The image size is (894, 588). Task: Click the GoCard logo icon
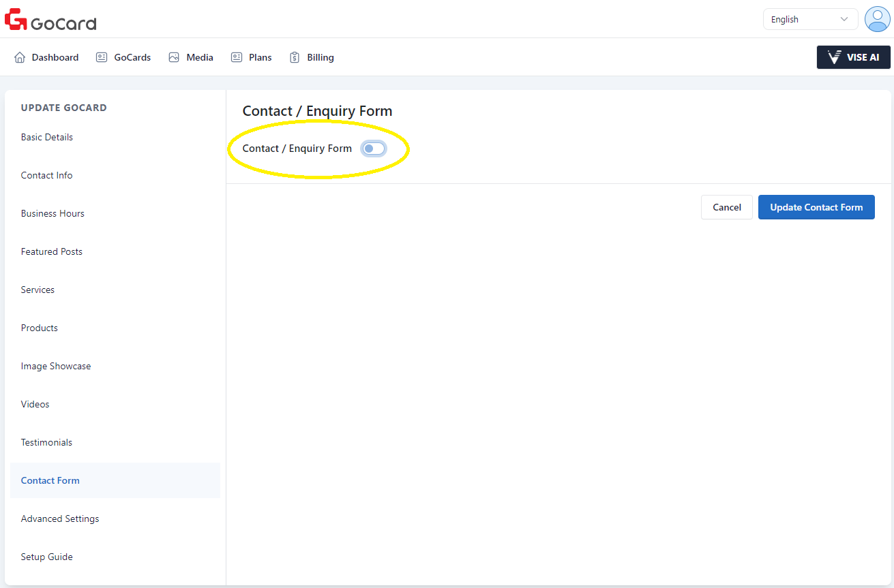16,20
